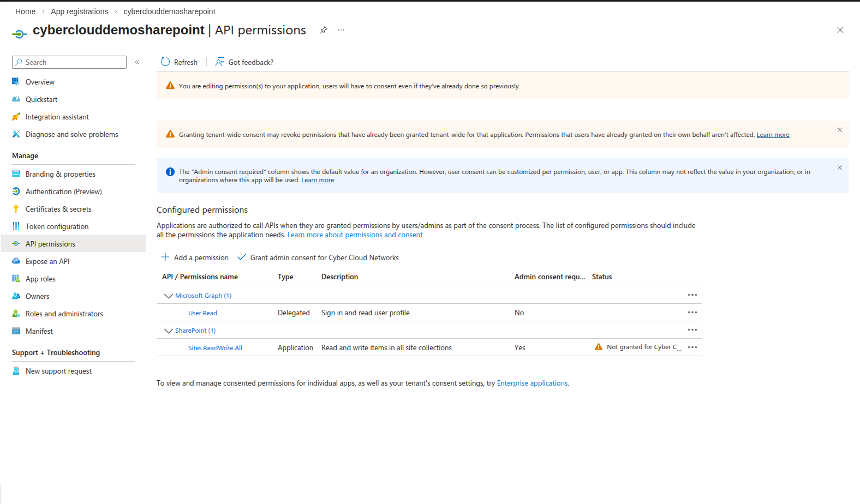
Task: Click Learn more in the tenant-wide consent warning
Action: [773, 135]
